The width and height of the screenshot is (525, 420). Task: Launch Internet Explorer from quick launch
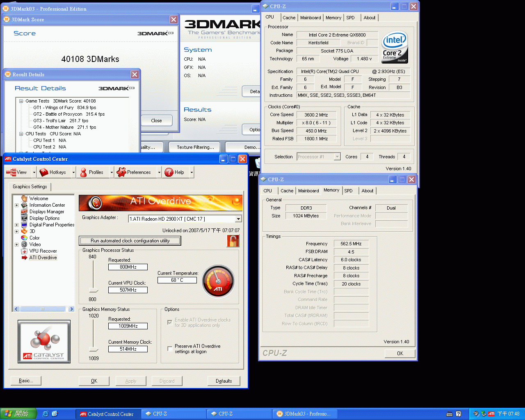pos(46,414)
